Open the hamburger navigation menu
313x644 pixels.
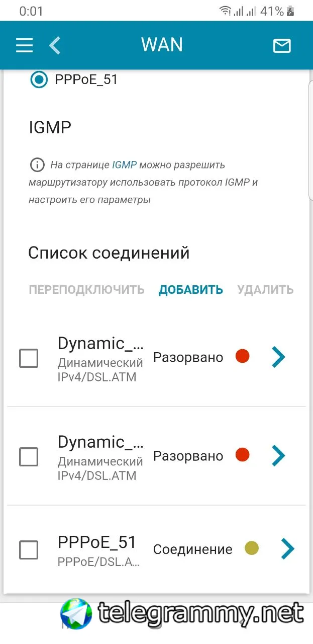pos(24,46)
